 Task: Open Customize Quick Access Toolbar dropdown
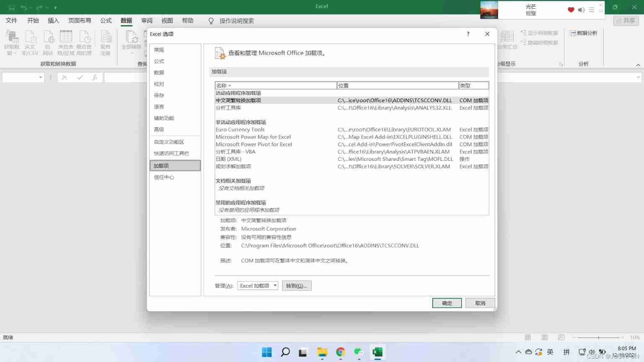(55, 8)
